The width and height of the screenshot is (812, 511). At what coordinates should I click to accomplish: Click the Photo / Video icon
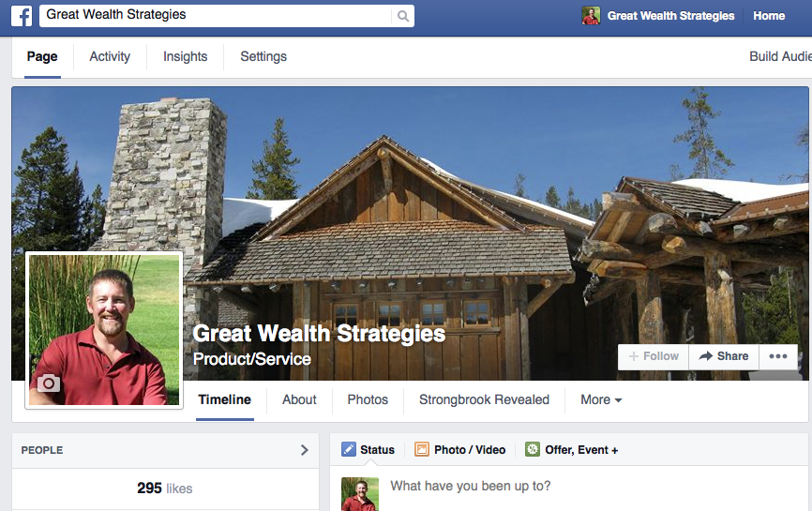pyautogui.click(x=422, y=449)
